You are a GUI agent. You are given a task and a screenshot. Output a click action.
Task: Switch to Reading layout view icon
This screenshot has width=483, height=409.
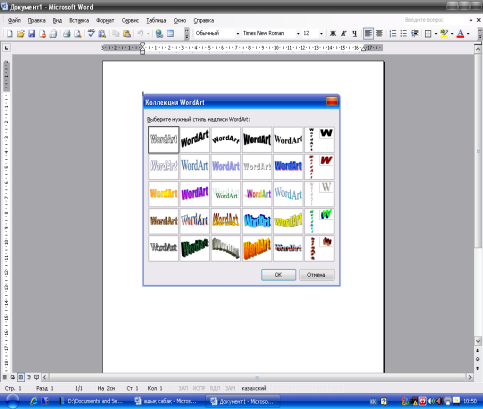coord(37,377)
